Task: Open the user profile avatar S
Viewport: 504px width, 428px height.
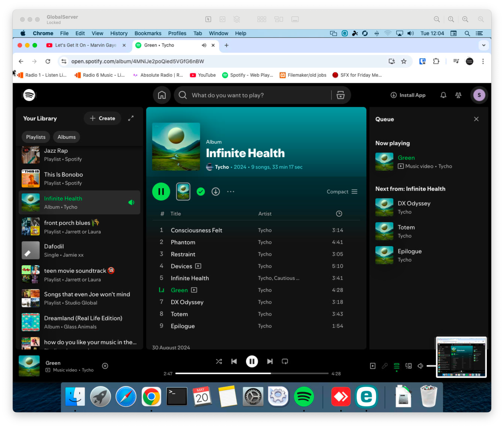Action: [479, 95]
